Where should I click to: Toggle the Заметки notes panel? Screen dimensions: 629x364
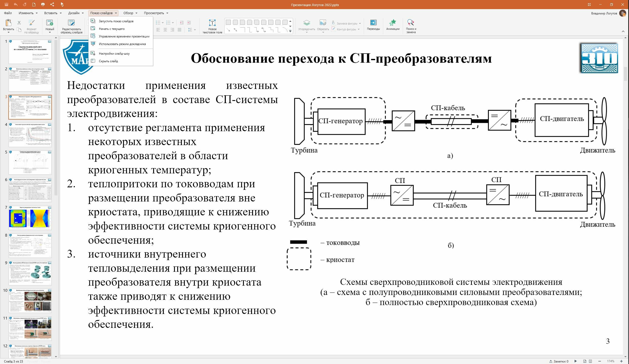click(x=559, y=361)
